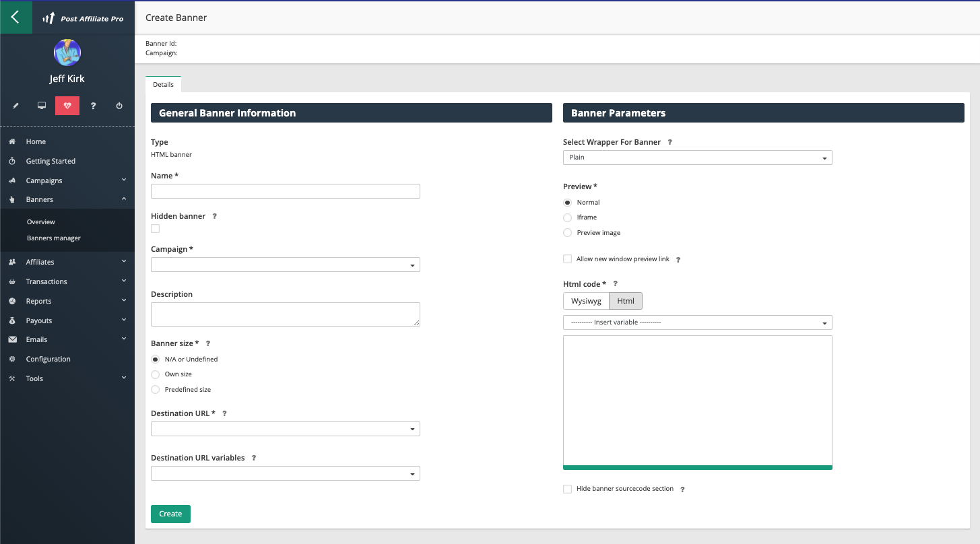Check Allow new window preview link

click(x=567, y=259)
